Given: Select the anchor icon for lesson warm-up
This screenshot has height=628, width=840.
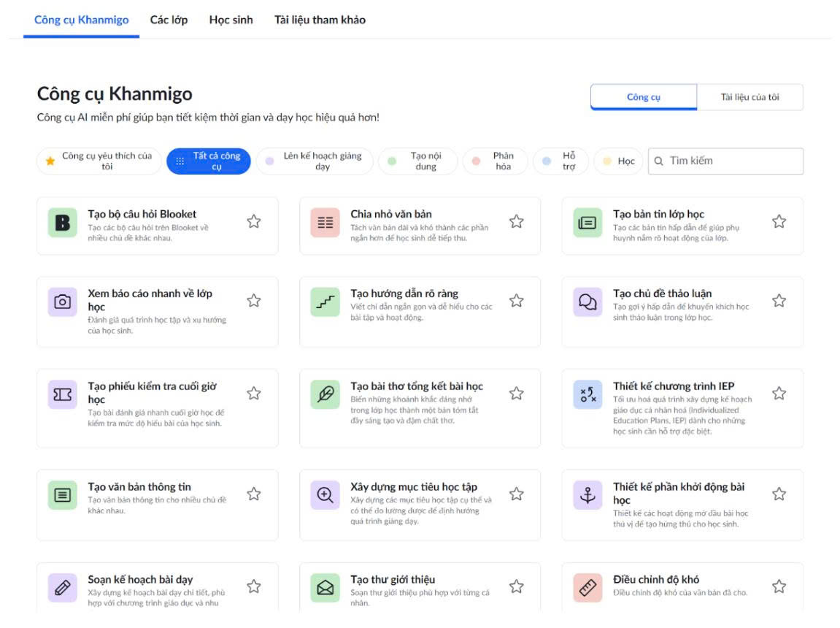Looking at the screenshot, I should pyautogui.click(x=587, y=495).
